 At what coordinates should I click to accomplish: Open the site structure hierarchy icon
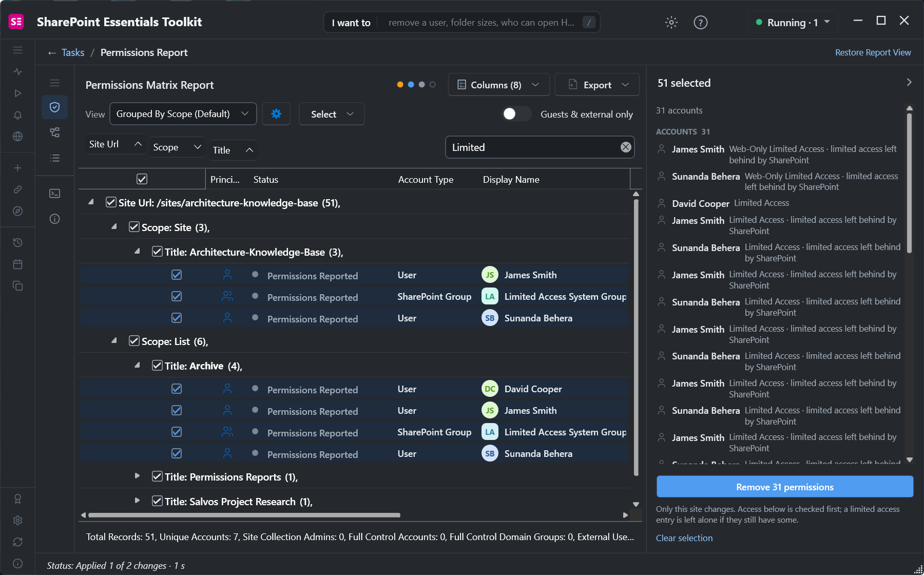click(55, 132)
